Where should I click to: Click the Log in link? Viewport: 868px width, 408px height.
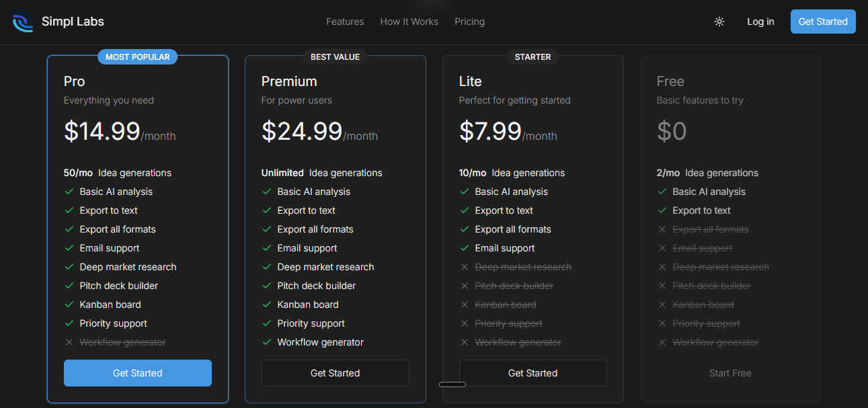click(760, 22)
